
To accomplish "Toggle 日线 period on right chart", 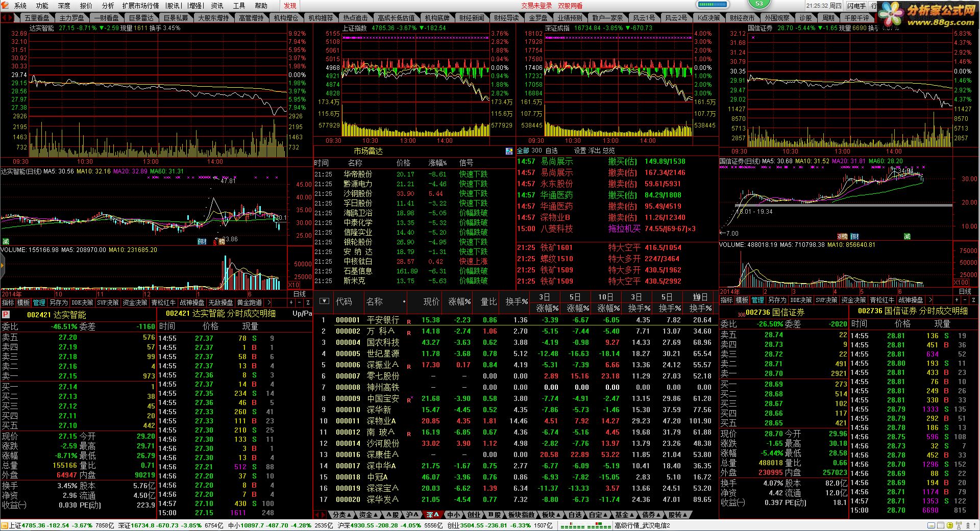I will tap(965, 291).
